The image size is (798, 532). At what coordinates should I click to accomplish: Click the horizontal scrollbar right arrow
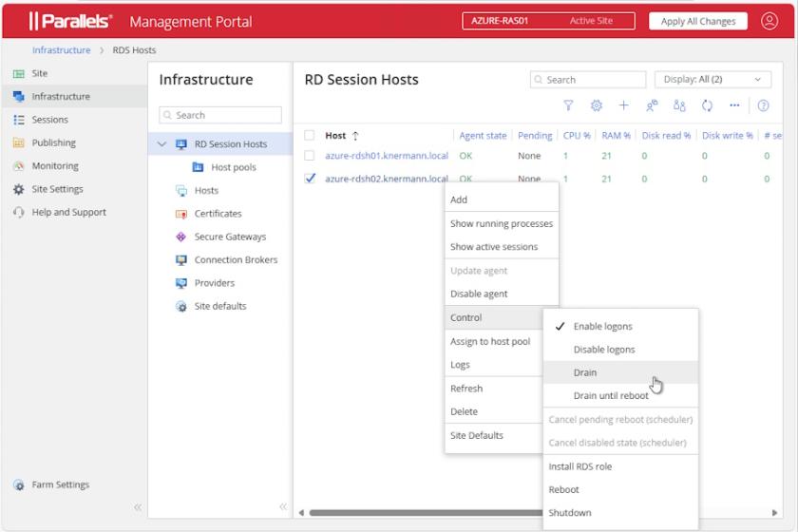click(x=774, y=513)
